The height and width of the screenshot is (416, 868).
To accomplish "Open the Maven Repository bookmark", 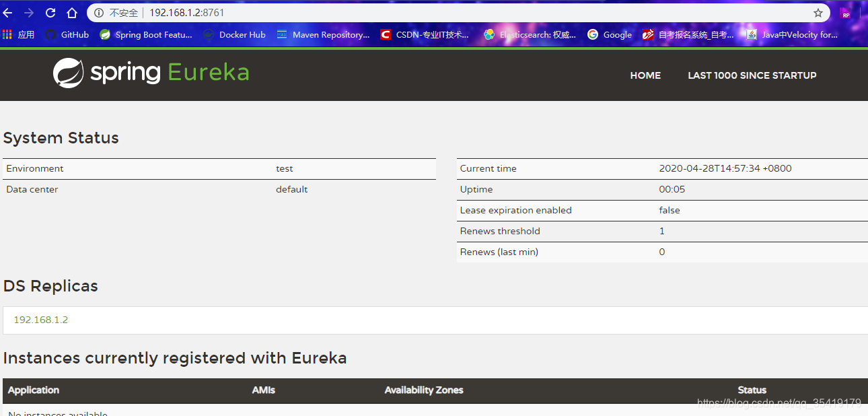I will tap(323, 34).
